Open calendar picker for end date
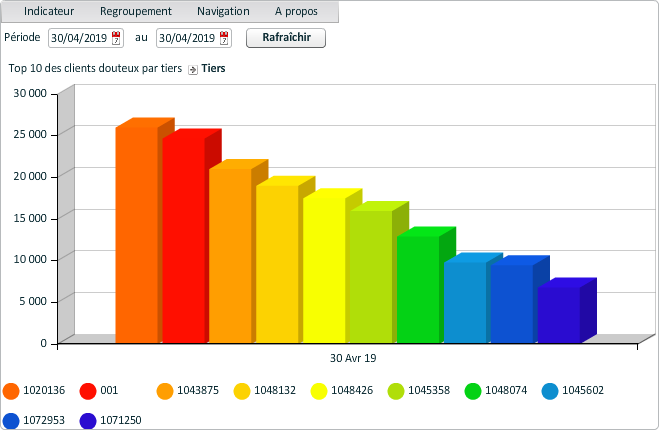The image size is (659, 430). tap(224, 38)
